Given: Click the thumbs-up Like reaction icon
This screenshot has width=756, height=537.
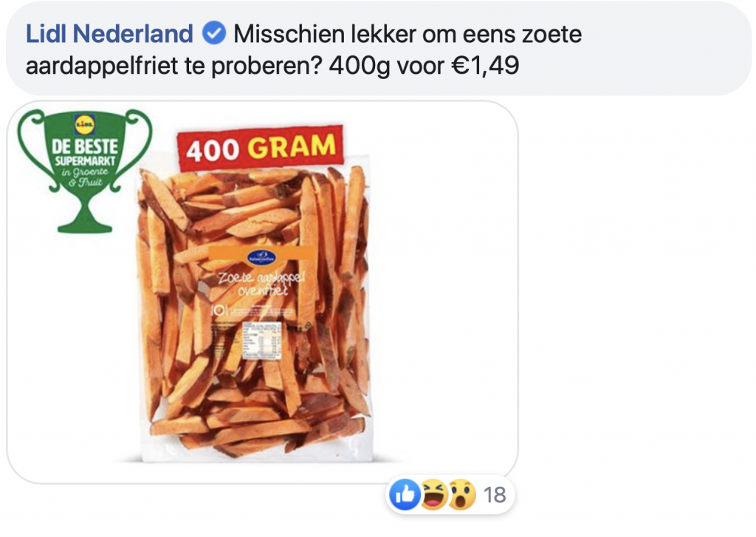Looking at the screenshot, I should pyautogui.click(x=405, y=494).
